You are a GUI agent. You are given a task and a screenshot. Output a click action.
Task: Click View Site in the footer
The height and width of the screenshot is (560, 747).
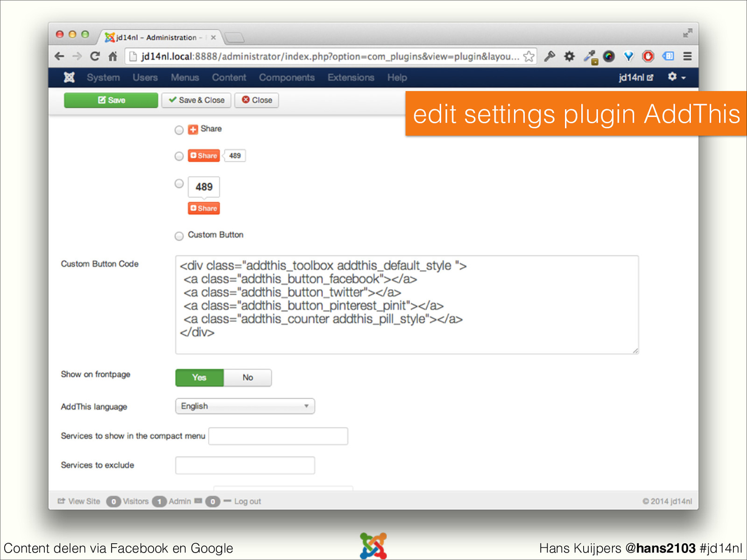click(79, 501)
